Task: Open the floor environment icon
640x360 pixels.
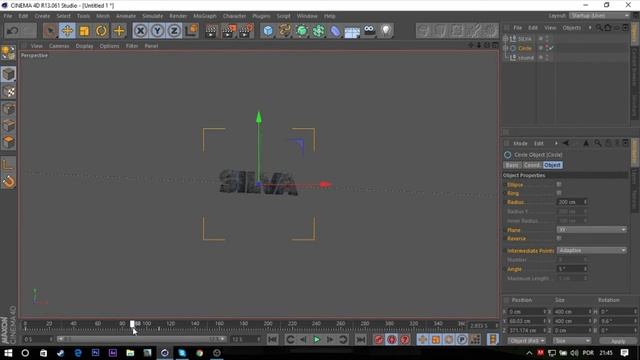Action: 352,31
